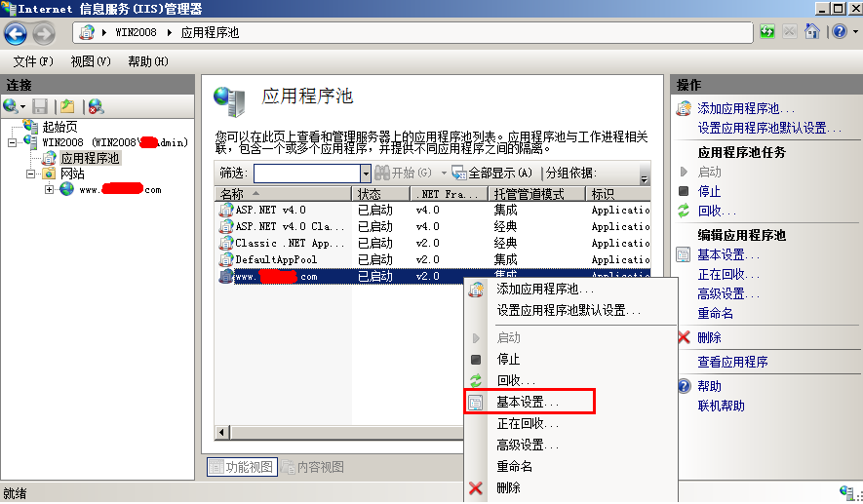Collapse the WIN2008 server tree node
This screenshot has height=504, width=863.
[x=12, y=142]
